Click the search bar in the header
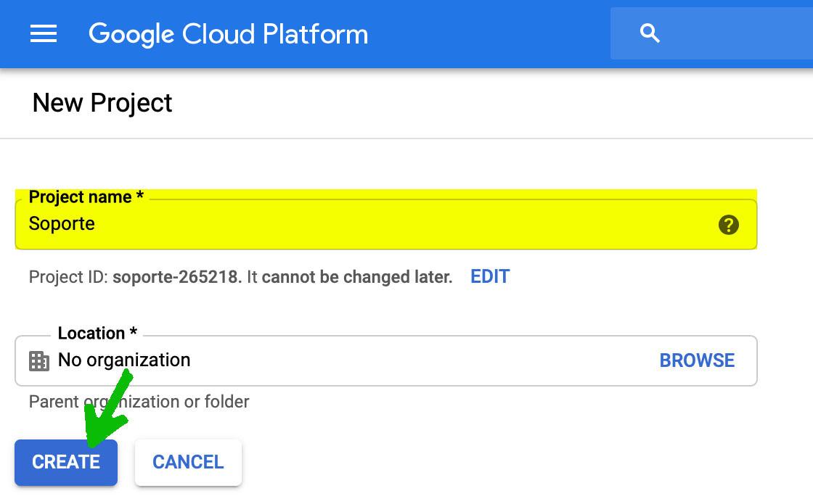This screenshot has width=813, height=504. point(711,33)
